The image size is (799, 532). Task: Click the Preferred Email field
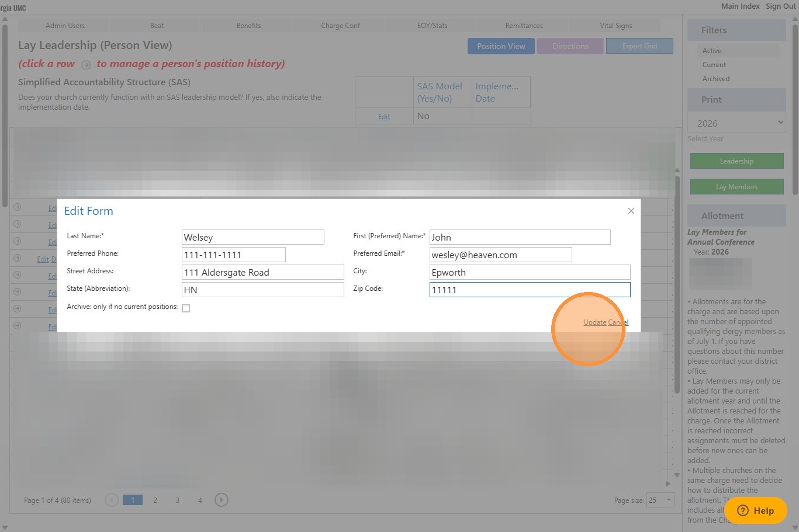coord(500,255)
